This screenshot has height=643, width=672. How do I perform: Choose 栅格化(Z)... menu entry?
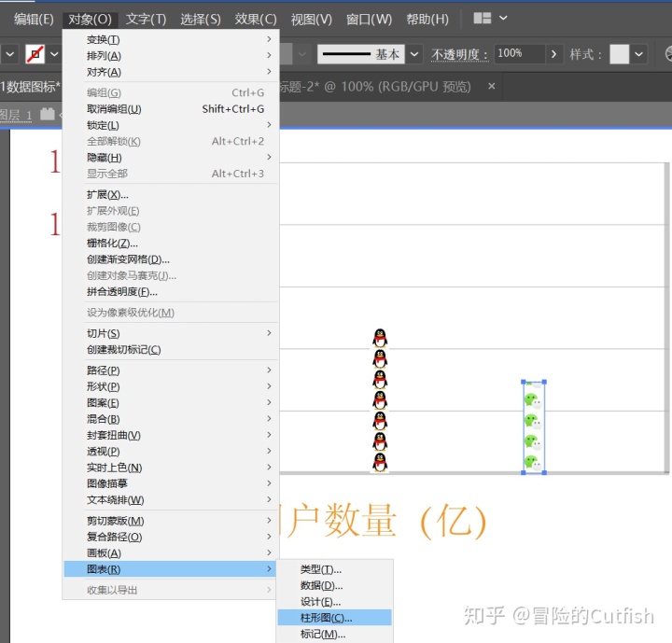click(x=171, y=243)
